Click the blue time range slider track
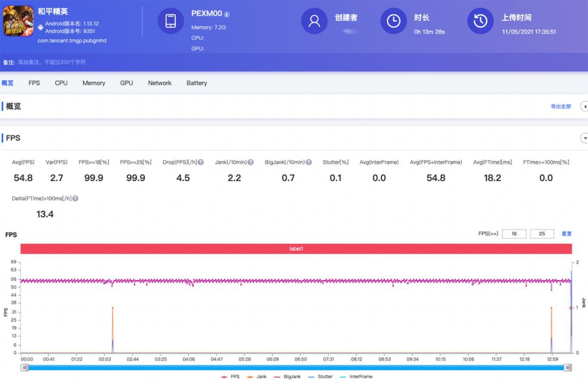588x381 pixels. (x=296, y=368)
